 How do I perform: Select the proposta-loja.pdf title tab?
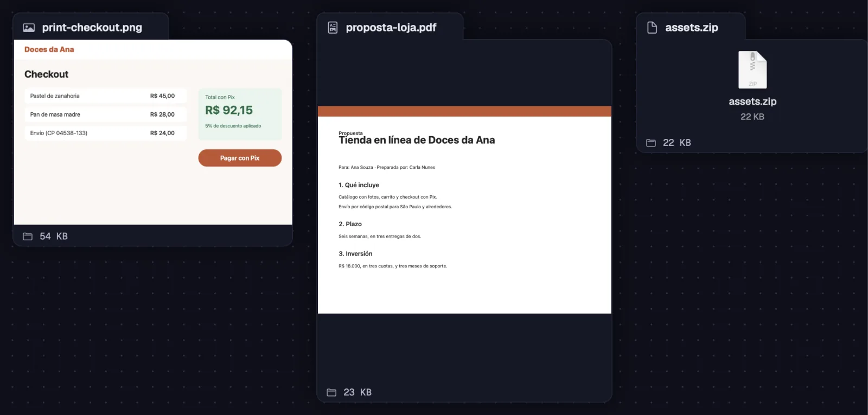(x=390, y=27)
